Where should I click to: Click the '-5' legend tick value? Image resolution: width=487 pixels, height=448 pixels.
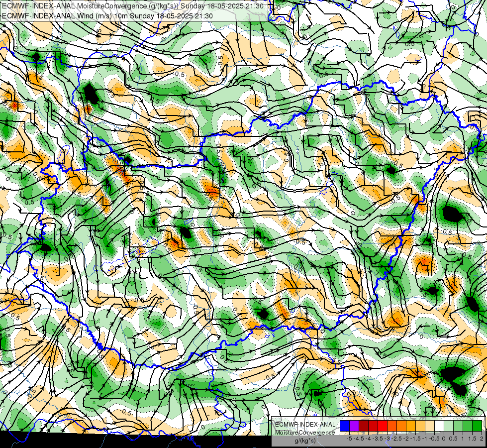click(349, 439)
